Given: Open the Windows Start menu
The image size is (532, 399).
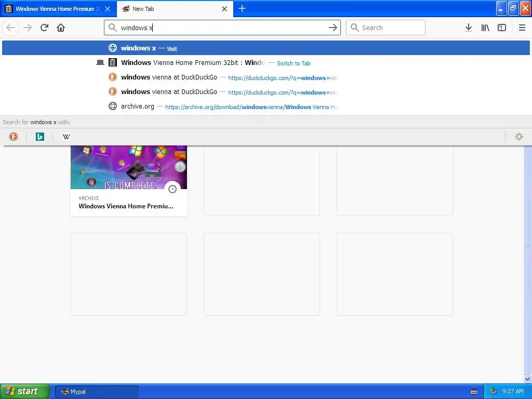Looking at the screenshot, I should [x=25, y=391].
